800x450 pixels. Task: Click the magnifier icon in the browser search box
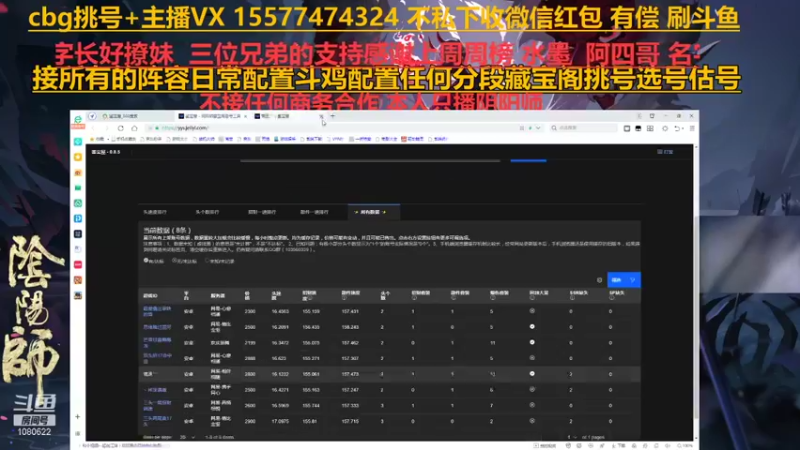pos(554,128)
